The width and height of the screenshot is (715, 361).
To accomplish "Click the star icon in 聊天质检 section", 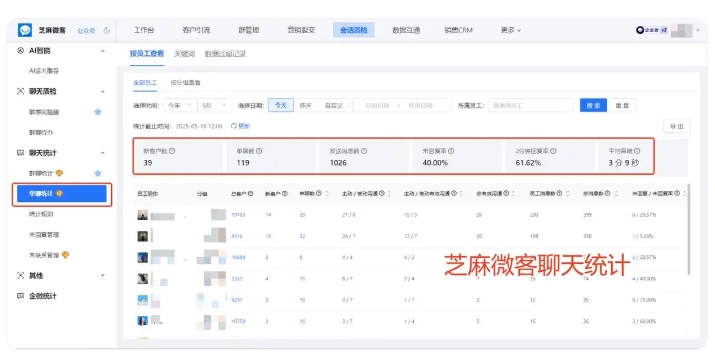I will tap(98, 112).
